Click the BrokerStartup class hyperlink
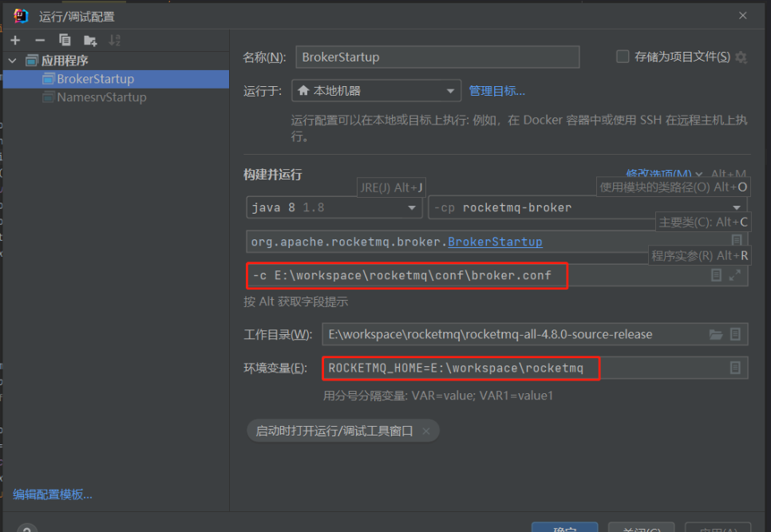 click(x=495, y=242)
